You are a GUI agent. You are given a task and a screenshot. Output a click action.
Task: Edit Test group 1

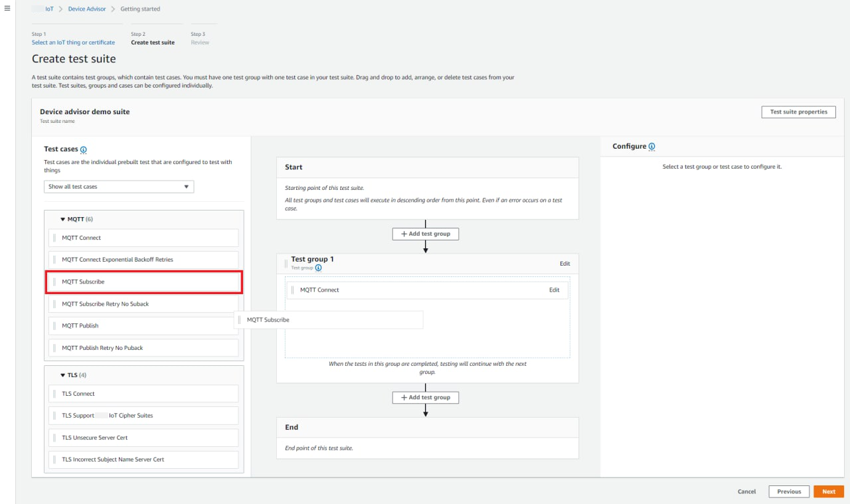click(x=564, y=264)
